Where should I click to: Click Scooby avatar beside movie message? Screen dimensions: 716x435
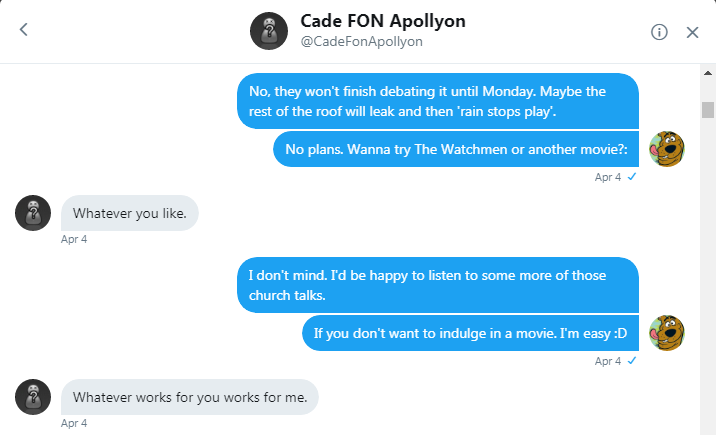point(667,332)
